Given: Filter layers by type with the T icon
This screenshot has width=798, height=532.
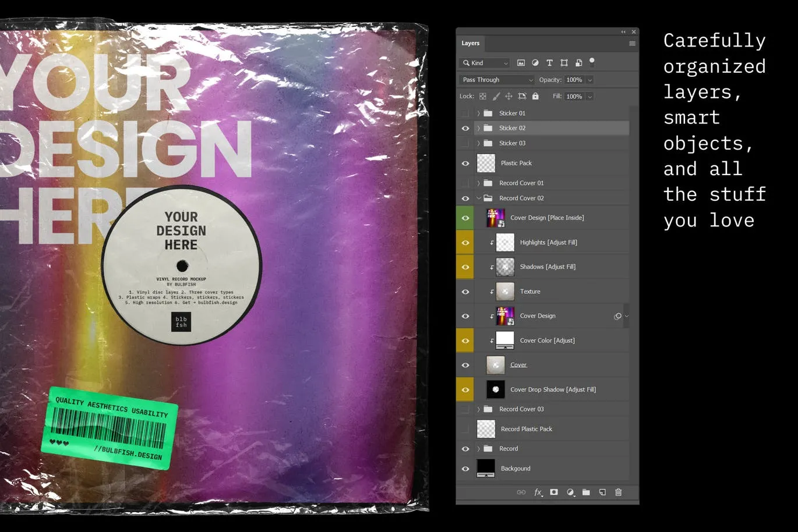Looking at the screenshot, I should click(x=549, y=62).
